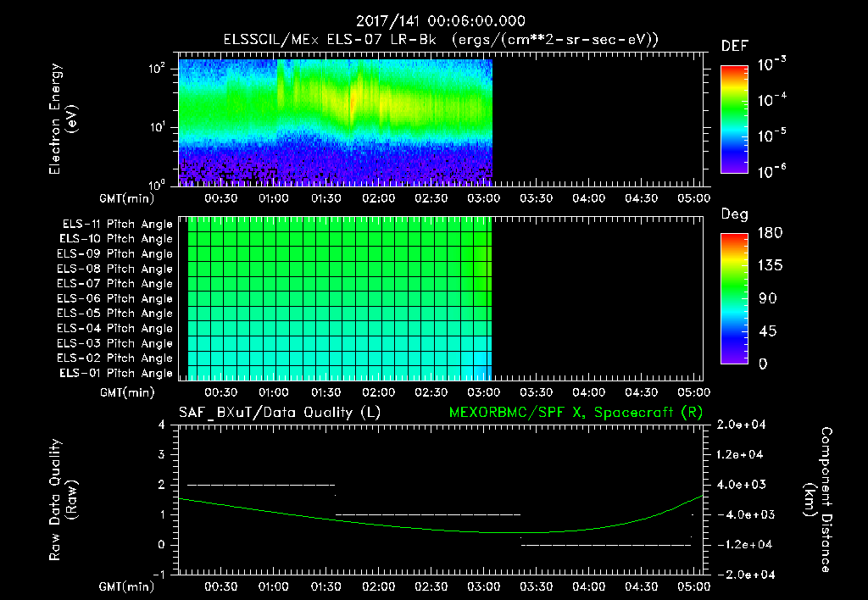Select the ELS-07 Pitch Angle row label

click(x=115, y=283)
